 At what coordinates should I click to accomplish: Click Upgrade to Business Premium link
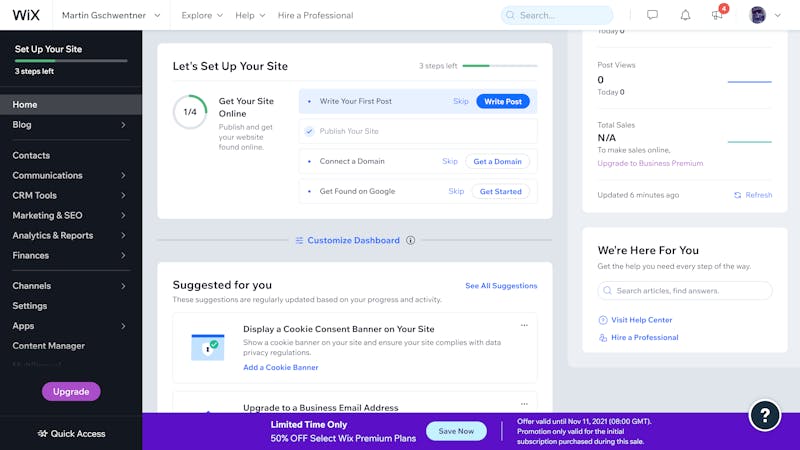650,163
